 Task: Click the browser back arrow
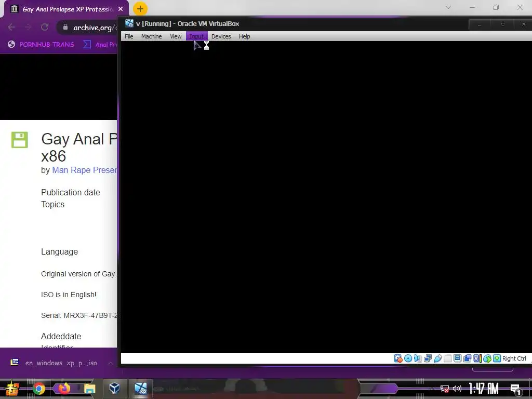[x=11, y=27]
